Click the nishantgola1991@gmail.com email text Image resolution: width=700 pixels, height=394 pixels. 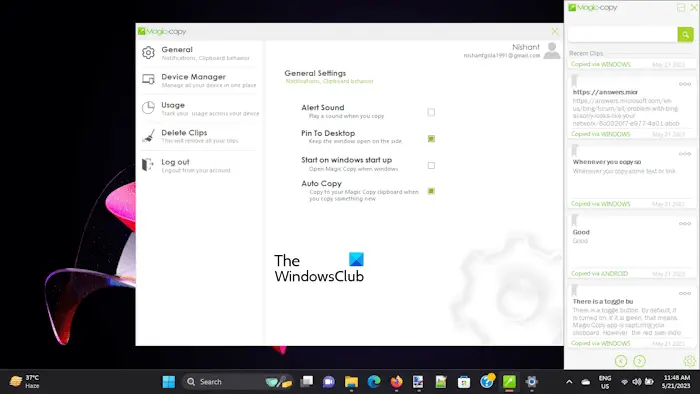click(x=502, y=56)
